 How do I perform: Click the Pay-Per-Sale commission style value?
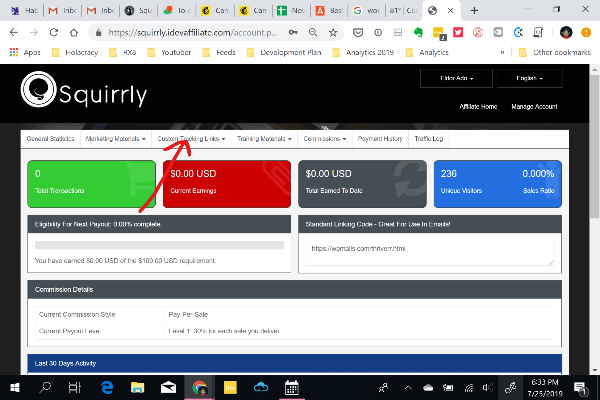click(188, 315)
